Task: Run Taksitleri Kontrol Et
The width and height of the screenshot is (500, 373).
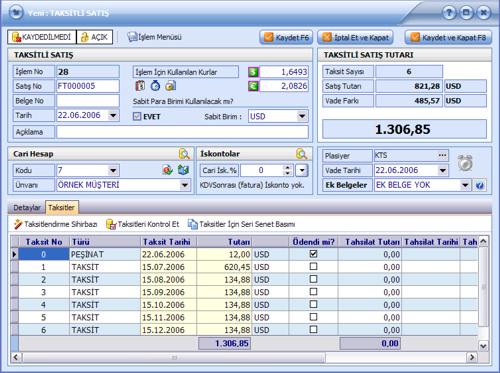Action: click(x=143, y=224)
